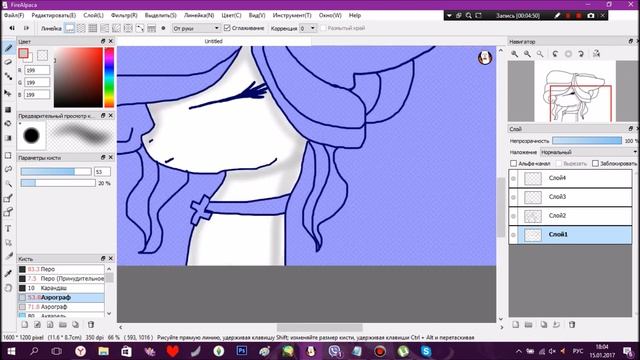Enable crisscross grid snap

coord(93,28)
